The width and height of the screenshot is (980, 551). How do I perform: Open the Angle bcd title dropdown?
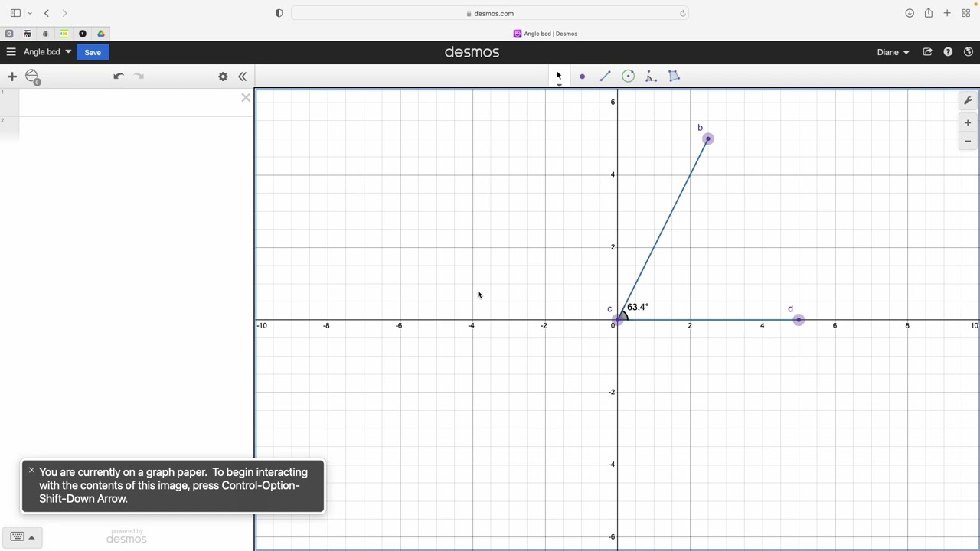(47, 52)
